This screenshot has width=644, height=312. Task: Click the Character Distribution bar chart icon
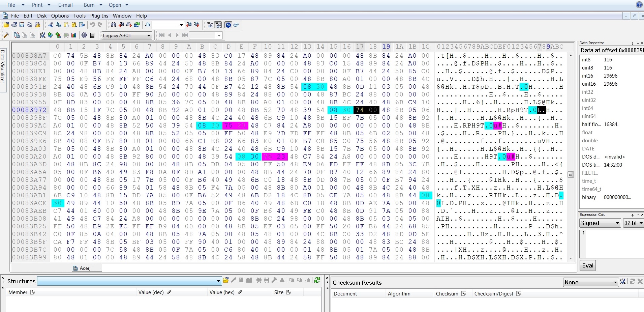tap(74, 35)
